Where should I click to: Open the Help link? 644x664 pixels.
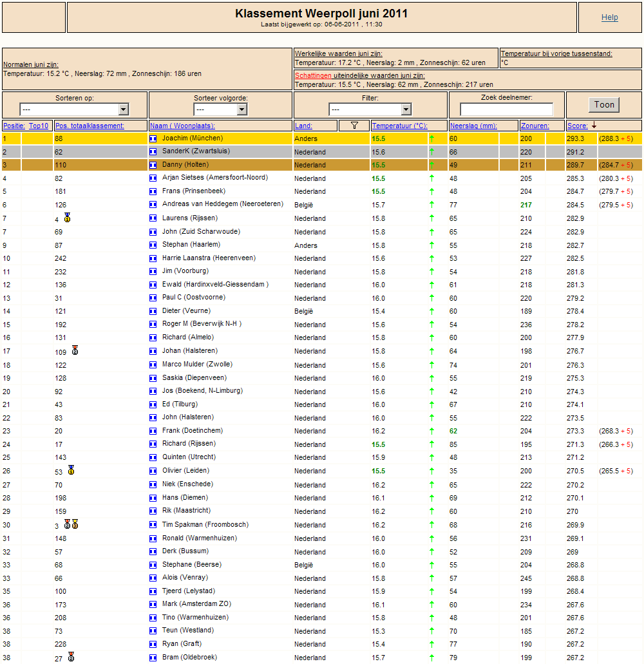[610, 17]
